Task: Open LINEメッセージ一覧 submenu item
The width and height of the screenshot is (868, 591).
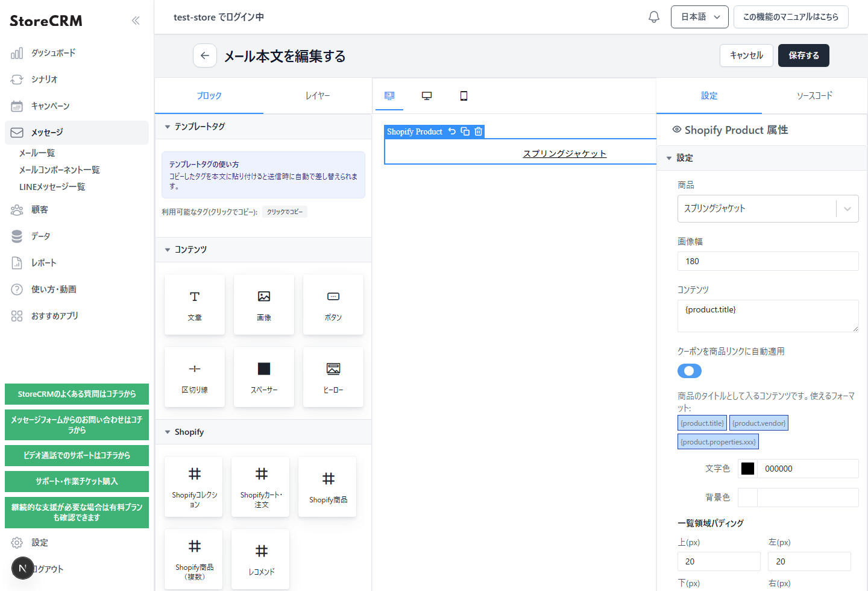Action: coord(52,187)
